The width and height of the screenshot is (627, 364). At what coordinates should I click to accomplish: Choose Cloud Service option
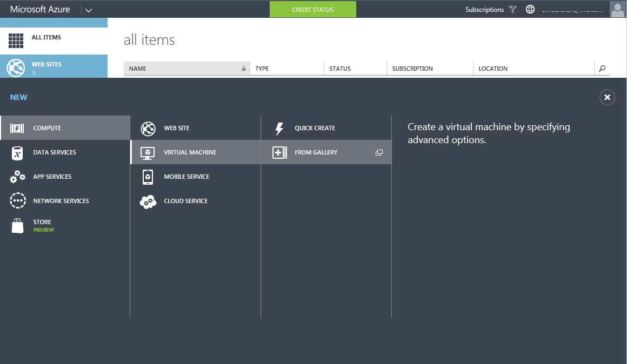click(196, 201)
